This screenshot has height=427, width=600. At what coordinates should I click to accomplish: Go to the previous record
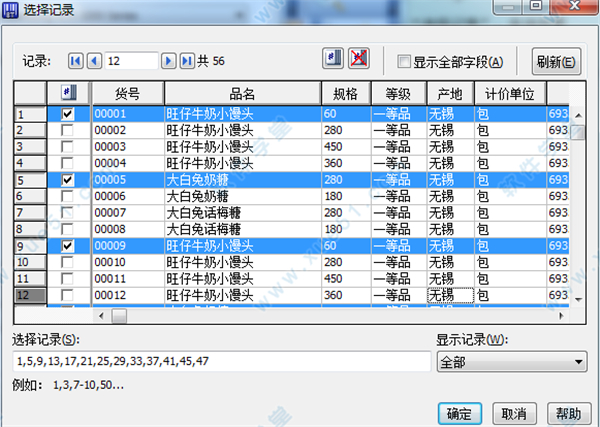(x=92, y=61)
